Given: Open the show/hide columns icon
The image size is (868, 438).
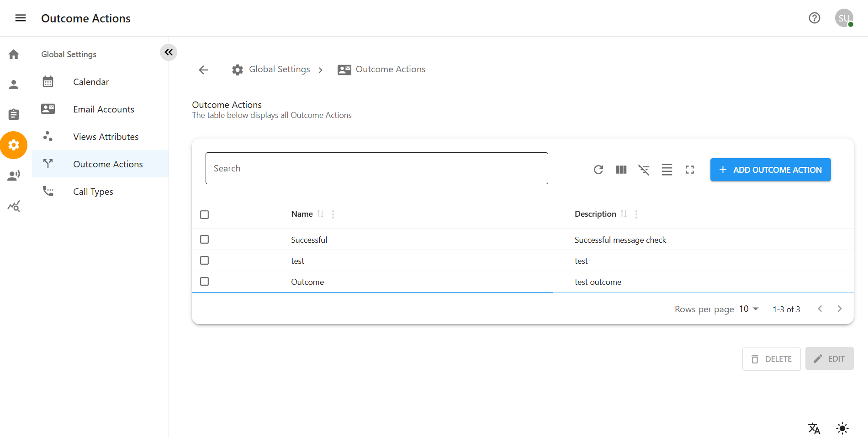Looking at the screenshot, I should 621,170.
